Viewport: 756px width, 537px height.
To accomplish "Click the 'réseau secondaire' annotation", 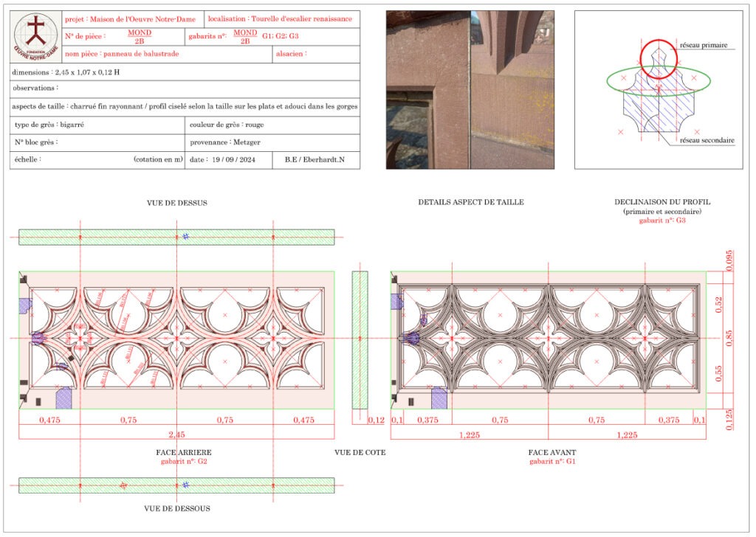I will tap(707, 141).
